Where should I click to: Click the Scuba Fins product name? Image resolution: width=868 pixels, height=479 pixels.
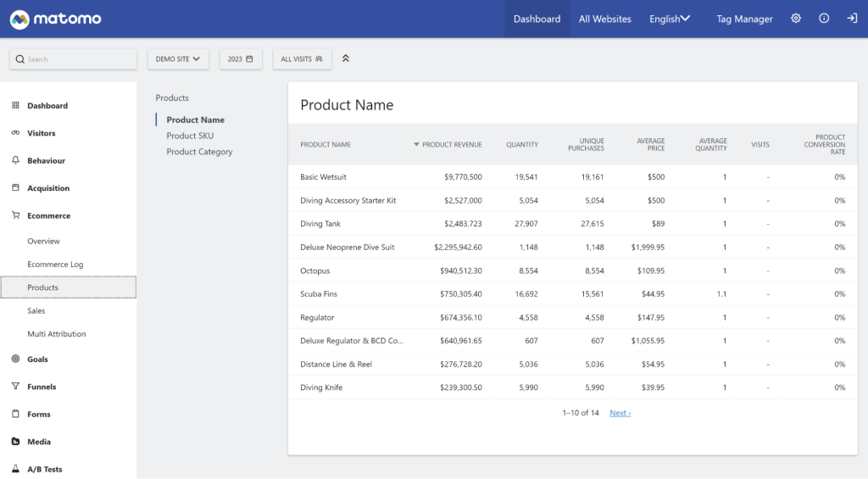point(319,294)
